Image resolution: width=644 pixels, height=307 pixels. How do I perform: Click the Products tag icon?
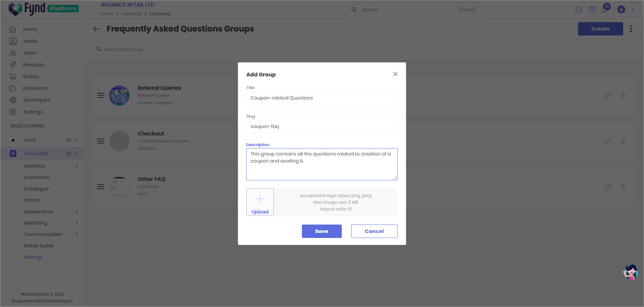click(13, 65)
